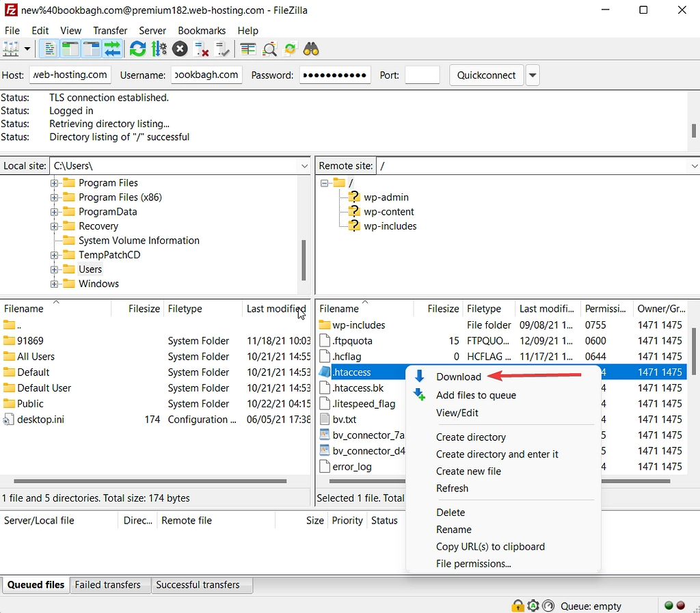Focus the Host input field

pos(70,75)
